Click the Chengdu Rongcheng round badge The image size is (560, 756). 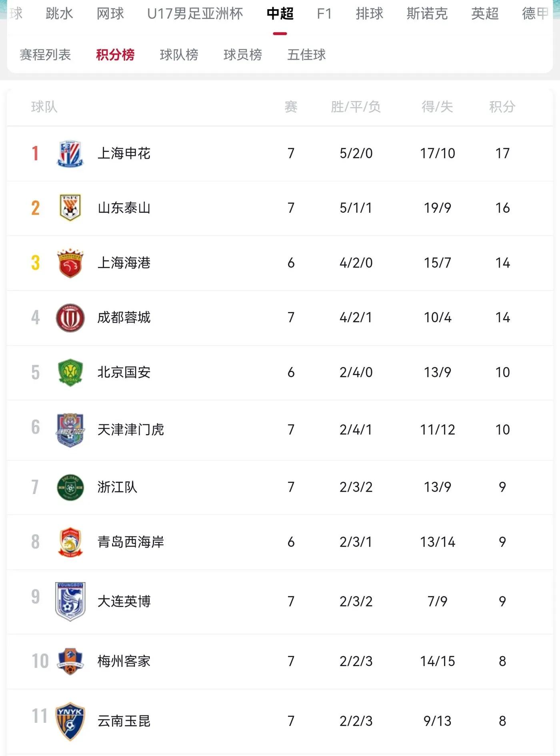pos(70,318)
